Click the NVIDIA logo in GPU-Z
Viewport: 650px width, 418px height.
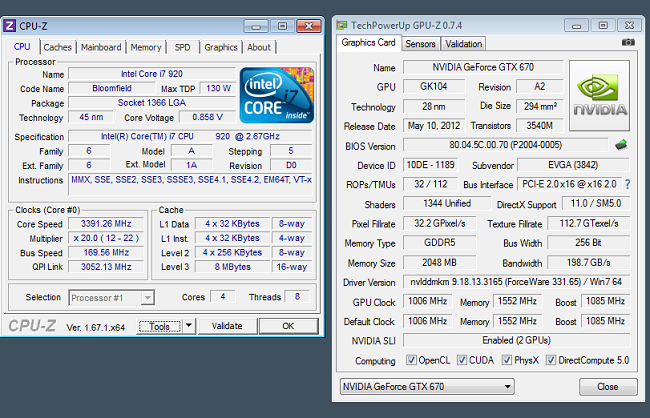pos(599,95)
